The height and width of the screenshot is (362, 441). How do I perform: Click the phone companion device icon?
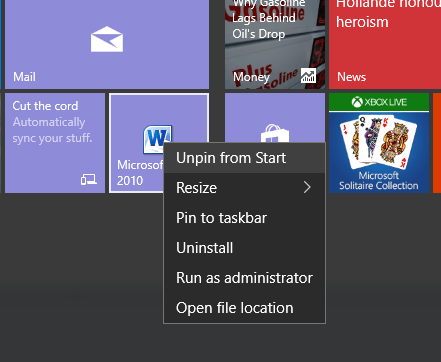point(89,180)
